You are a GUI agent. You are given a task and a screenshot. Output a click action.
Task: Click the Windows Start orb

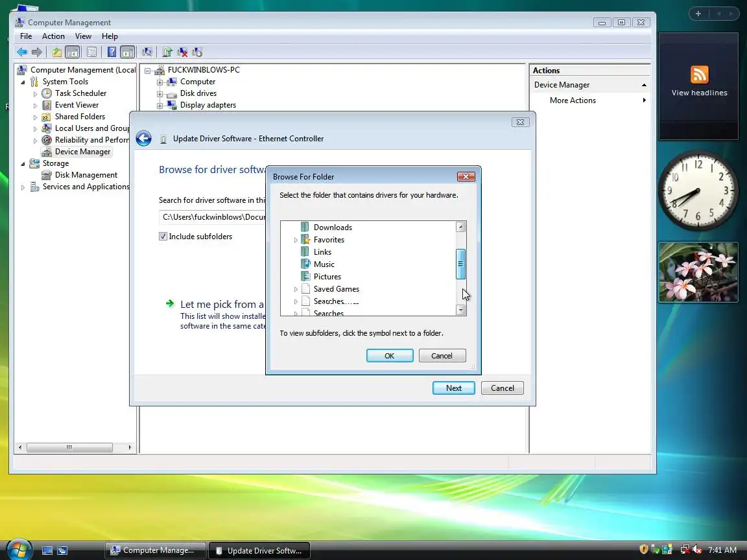(19, 549)
